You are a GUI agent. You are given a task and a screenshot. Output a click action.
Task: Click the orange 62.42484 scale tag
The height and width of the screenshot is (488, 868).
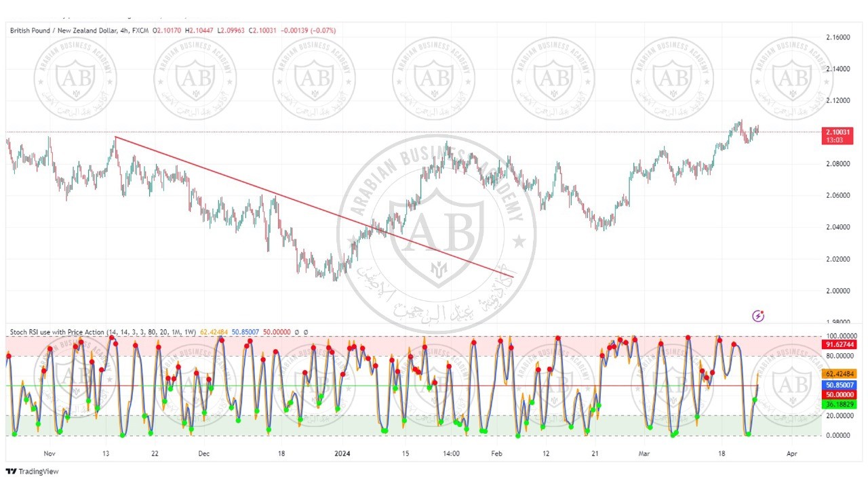tap(840, 373)
